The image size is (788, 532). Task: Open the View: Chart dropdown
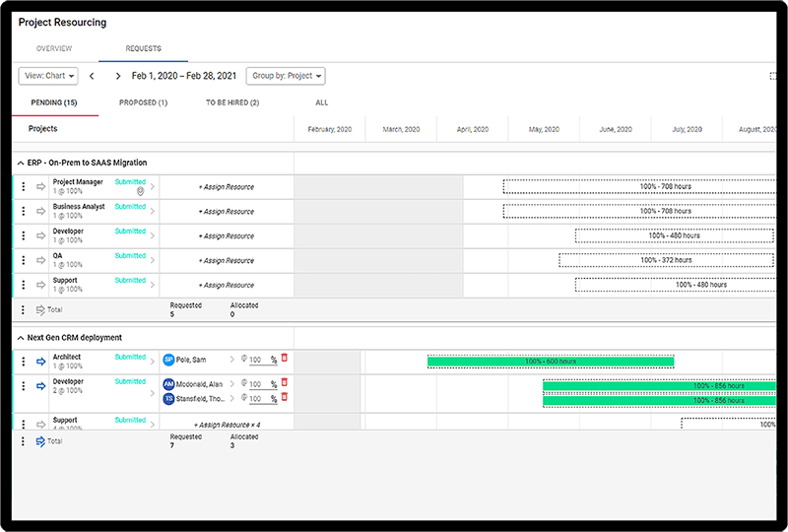pos(48,76)
